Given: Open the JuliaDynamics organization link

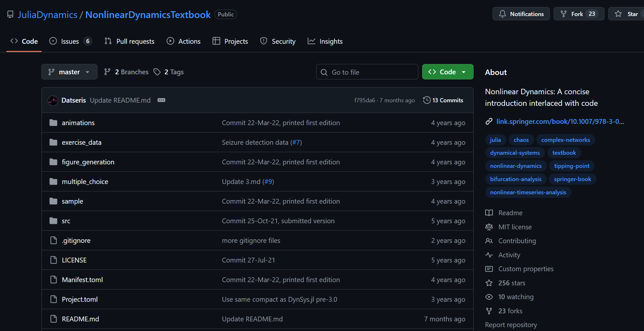Looking at the screenshot, I should 48,14.
